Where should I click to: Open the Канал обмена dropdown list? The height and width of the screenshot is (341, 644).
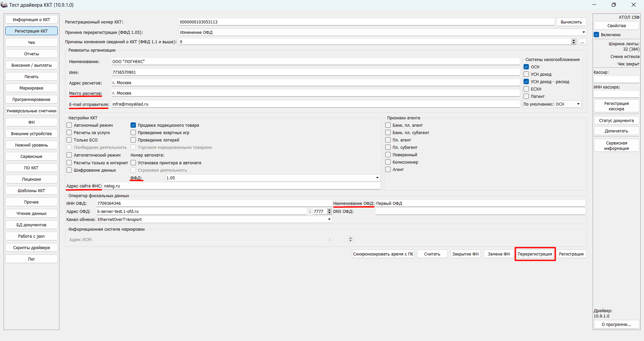pos(329,220)
